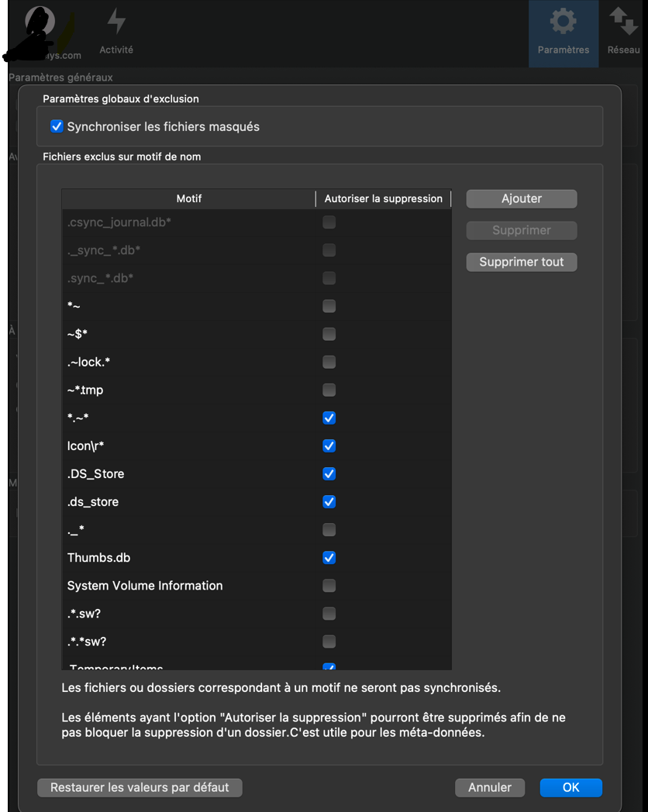
Task: Open the Réseau arrows icon
Action: point(623,22)
